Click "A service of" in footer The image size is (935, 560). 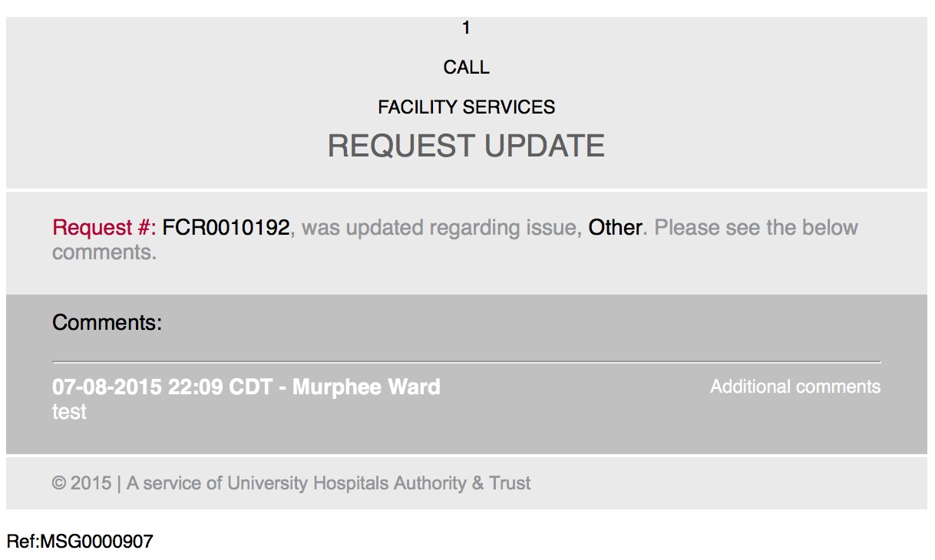(174, 483)
